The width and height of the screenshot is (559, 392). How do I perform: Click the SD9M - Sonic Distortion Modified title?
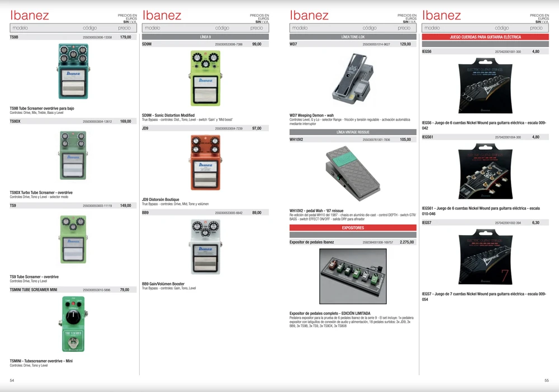click(168, 116)
